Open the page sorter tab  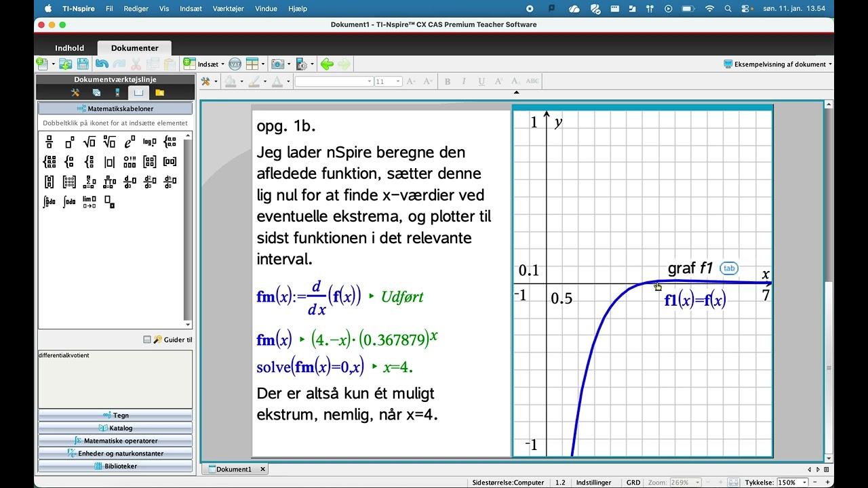coord(96,92)
